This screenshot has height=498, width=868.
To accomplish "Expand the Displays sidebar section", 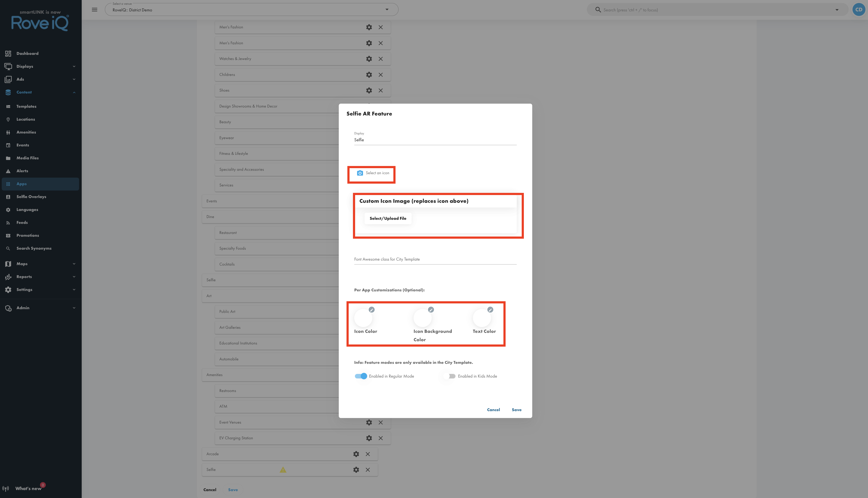I will point(40,66).
